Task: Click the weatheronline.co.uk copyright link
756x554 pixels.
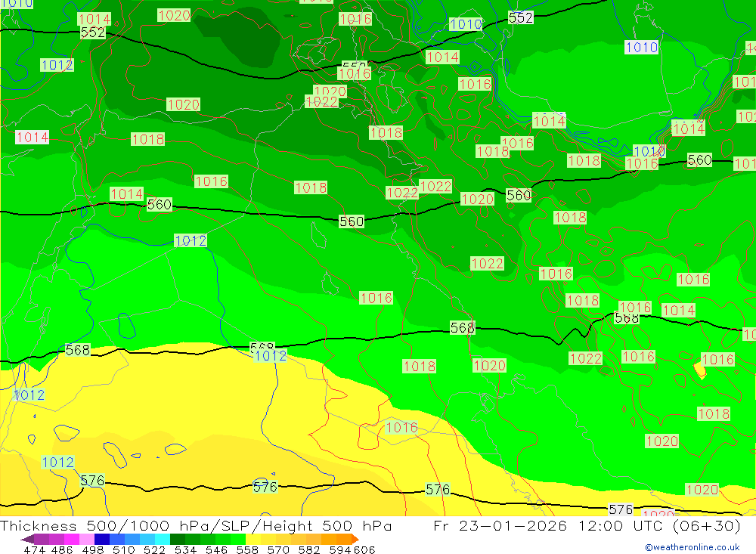Action: (692, 547)
